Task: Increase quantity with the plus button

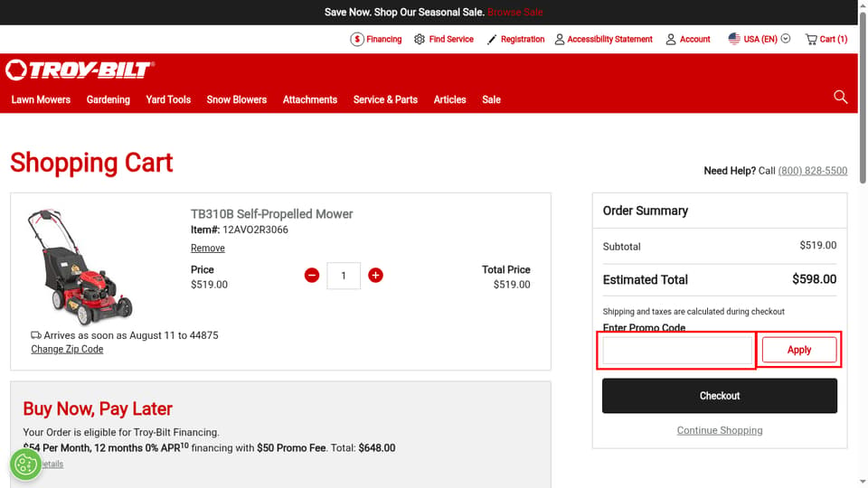Action: point(375,275)
